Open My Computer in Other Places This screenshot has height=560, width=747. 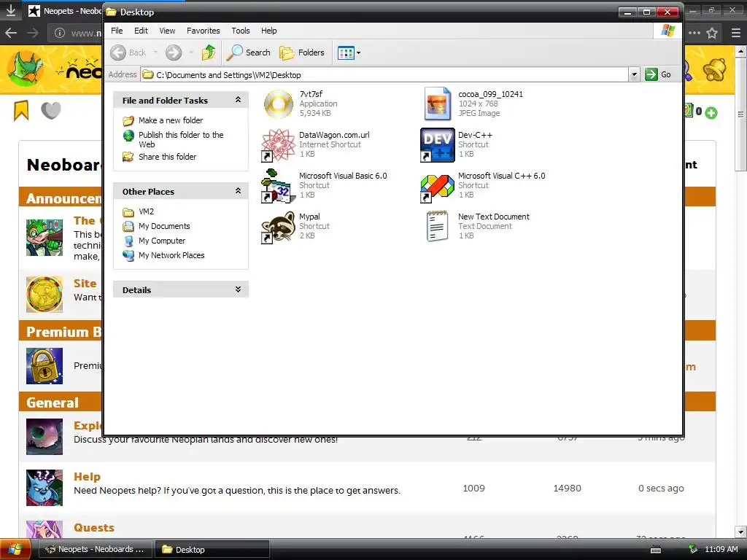pyautogui.click(x=162, y=241)
